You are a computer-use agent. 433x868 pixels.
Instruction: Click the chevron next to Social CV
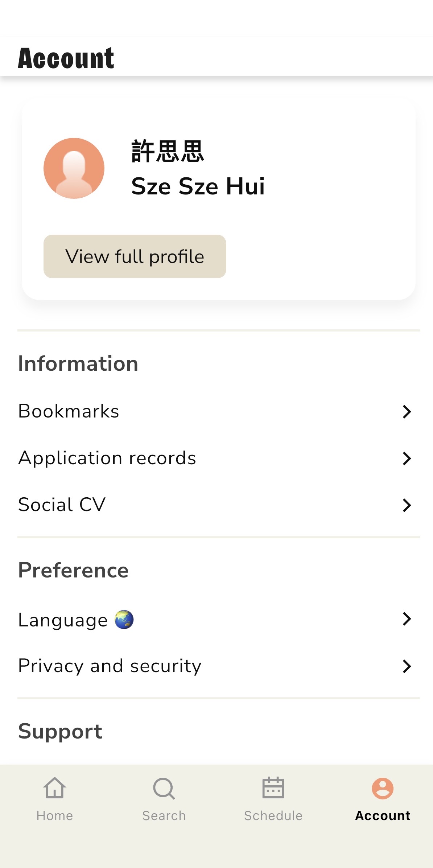[407, 505]
